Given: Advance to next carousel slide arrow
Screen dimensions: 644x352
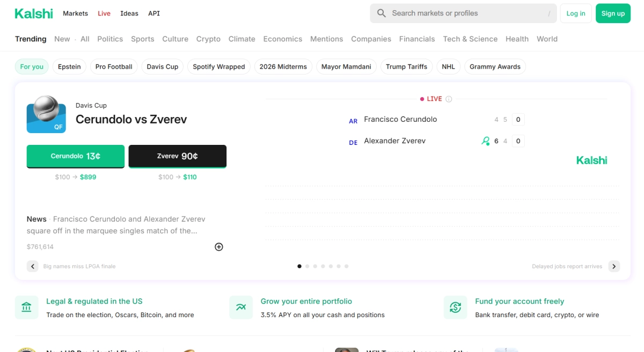Looking at the screenshot, I should tap(614, 266).
